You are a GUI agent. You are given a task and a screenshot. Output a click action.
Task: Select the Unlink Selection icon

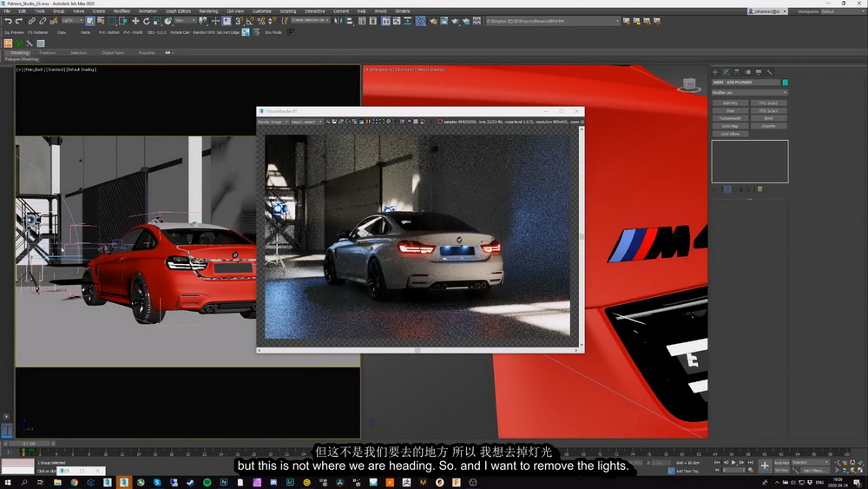43,21
